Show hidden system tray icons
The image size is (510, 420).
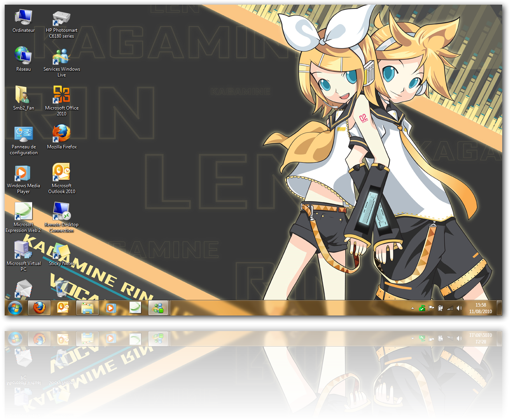pos(412,308)
